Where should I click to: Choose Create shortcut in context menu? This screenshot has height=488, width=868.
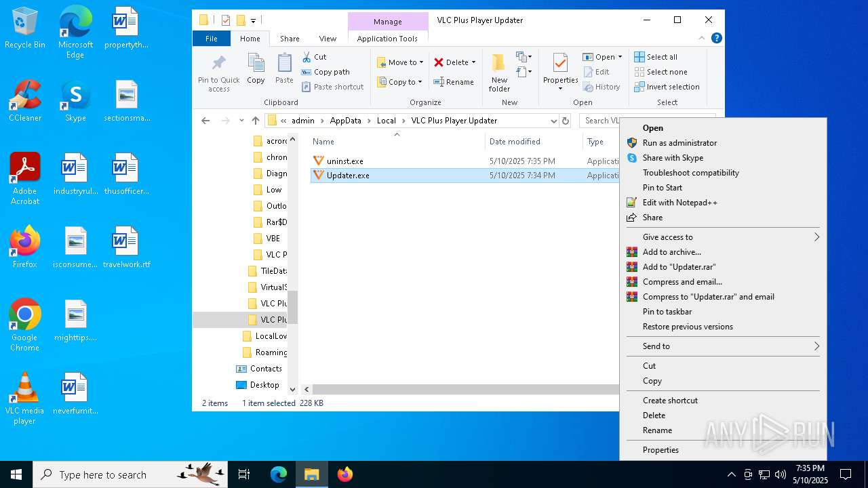pos(723,401)
